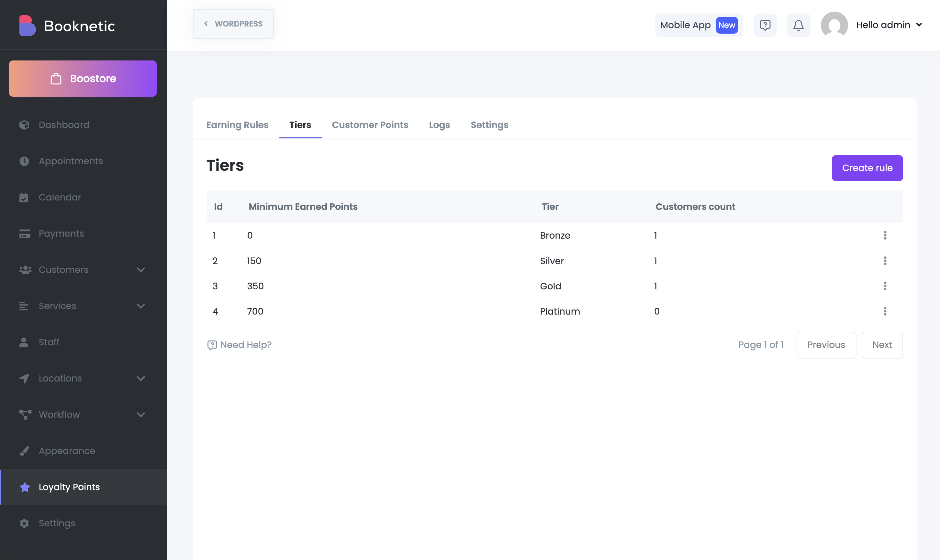
Task: Expand the Workflow menu arrow
Action: [x=141, y=415]
